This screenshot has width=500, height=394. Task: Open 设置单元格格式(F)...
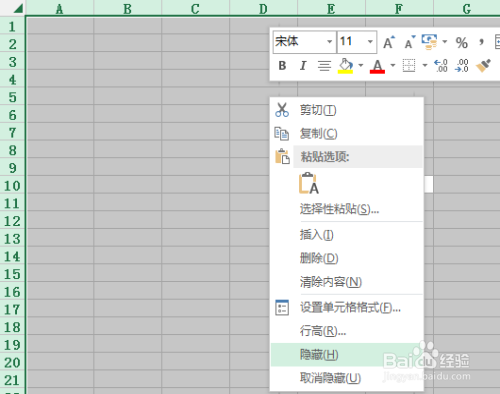347,307
